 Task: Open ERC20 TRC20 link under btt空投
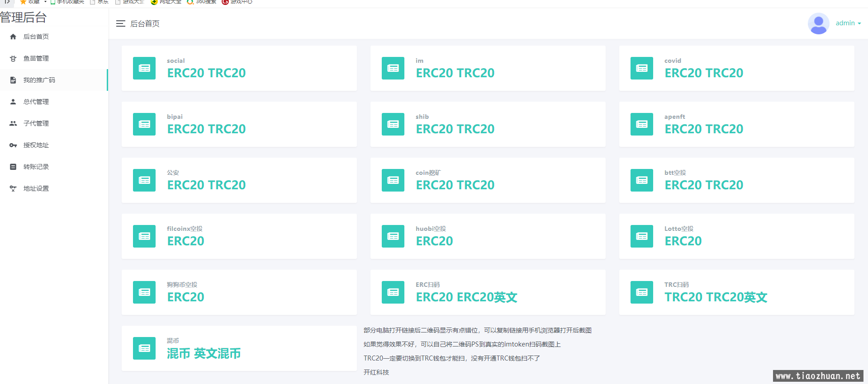[x=704, y=185]
